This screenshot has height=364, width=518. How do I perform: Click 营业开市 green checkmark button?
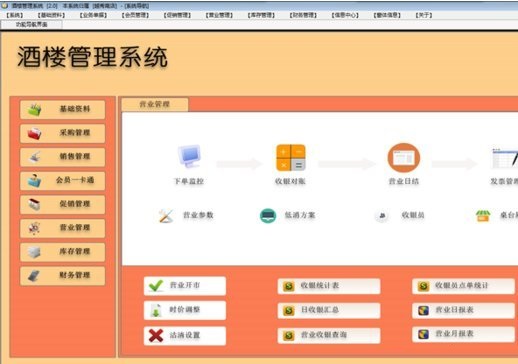click(185, 286)
